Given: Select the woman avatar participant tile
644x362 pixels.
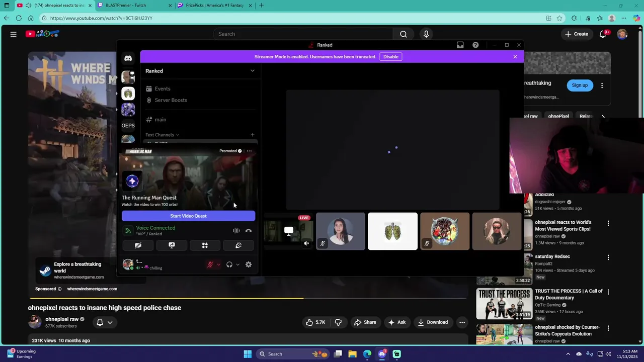Looking at the screenshot, I should pos(341,231).
